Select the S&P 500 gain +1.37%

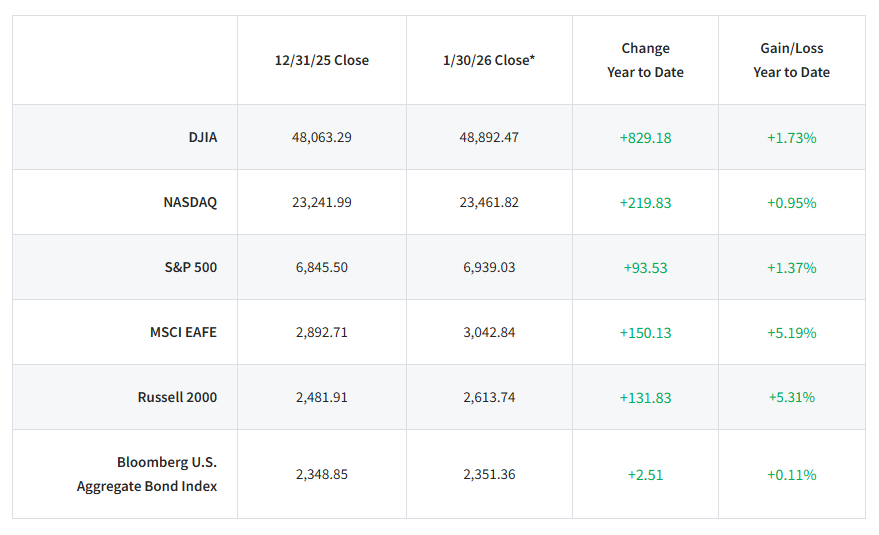tap(791, 267)
